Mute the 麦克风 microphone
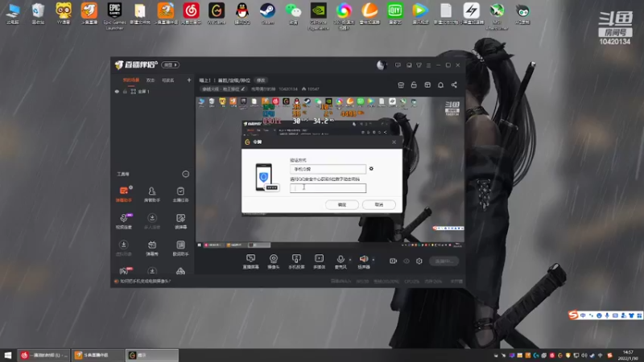This screenshot has height=362, width=644. (341, 261)
